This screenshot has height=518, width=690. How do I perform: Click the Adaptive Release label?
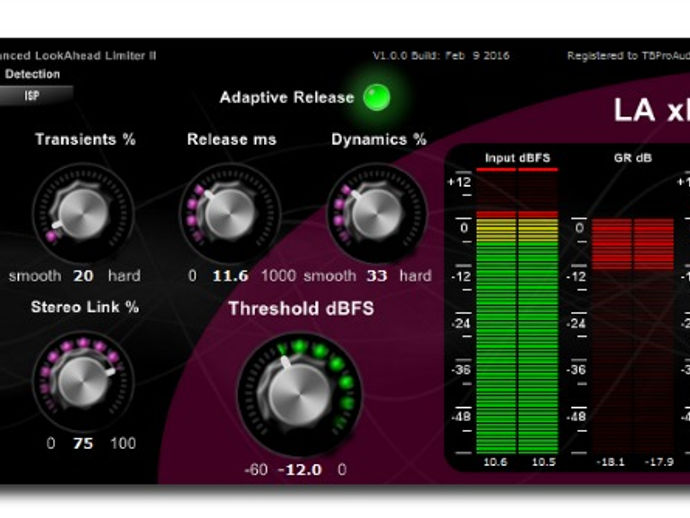pyautogui.click(x=287, y=97)
